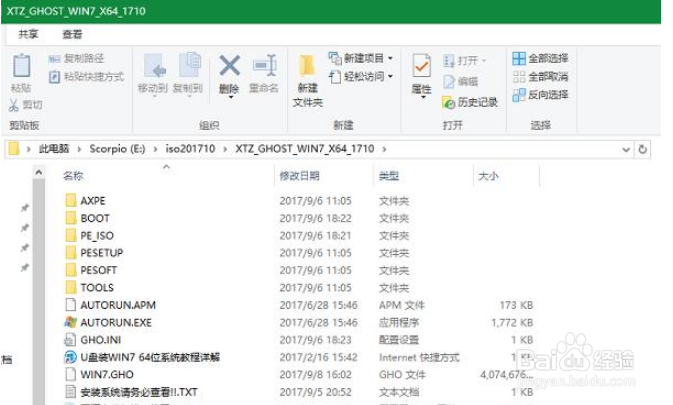Select the AUTORUN.EXE application icon
The image size is (673, 405).
tap(70, 322)
